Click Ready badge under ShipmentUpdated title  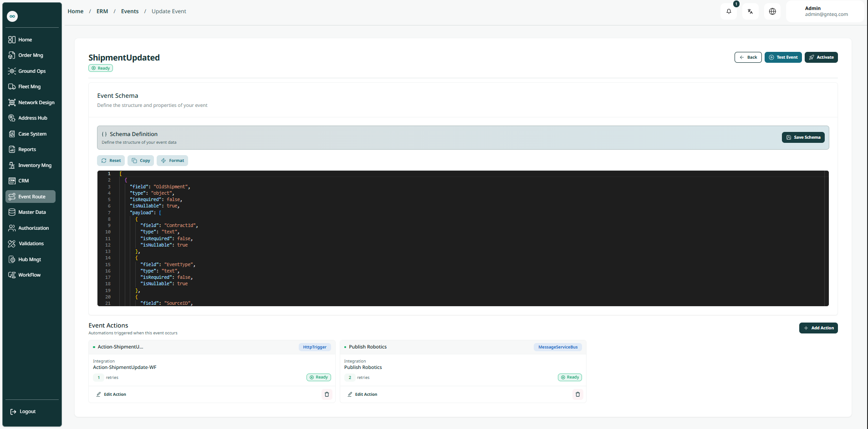coord(101,68)
